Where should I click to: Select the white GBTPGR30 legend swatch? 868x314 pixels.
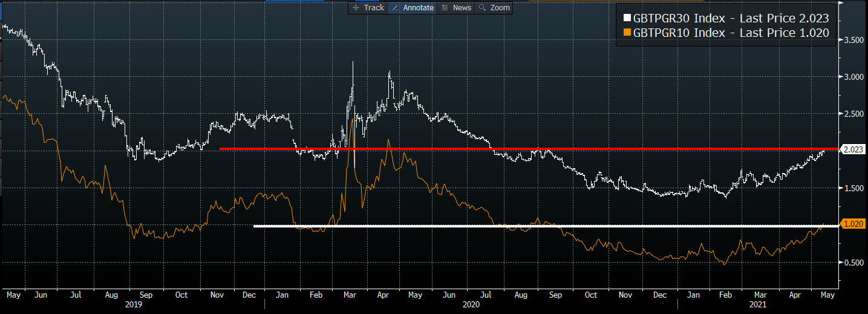coord(627,19)
